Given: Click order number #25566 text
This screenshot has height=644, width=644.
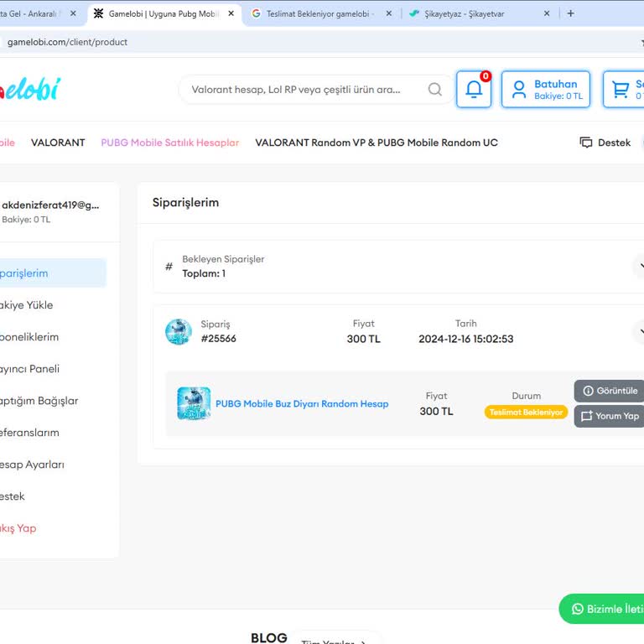Looking at the screenshot, I should 218,339.
